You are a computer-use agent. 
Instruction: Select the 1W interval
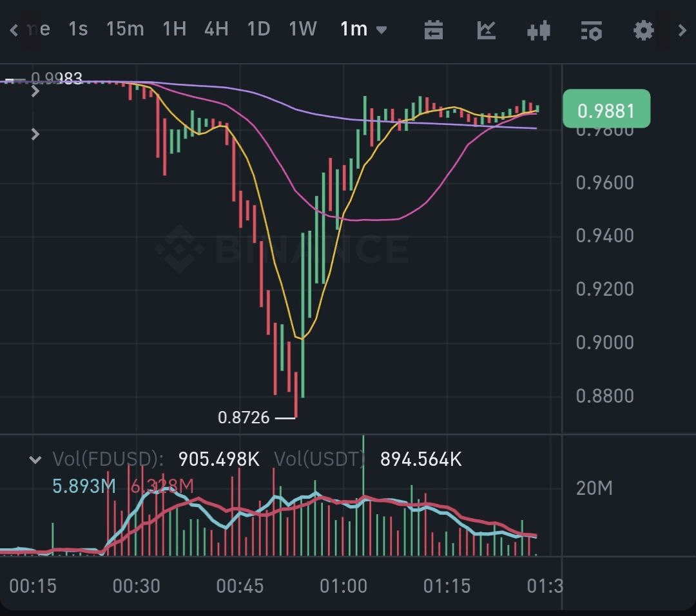302,30
